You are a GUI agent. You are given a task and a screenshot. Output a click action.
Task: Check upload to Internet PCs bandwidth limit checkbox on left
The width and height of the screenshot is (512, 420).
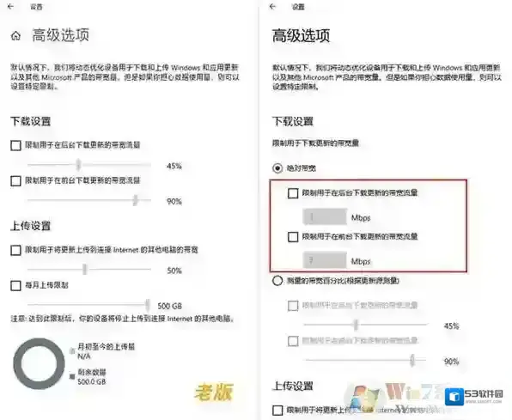pyautogui.click(x=15, y=251)
